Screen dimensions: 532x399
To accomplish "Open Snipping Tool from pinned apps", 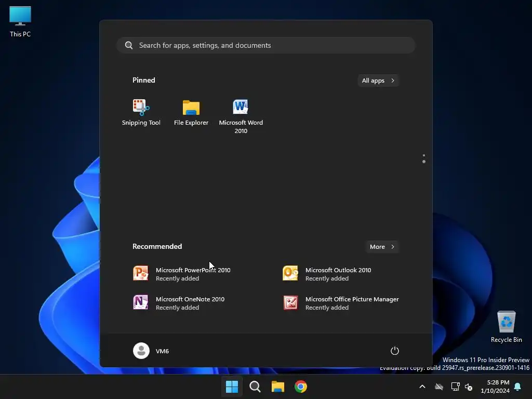I will (141, 113).
